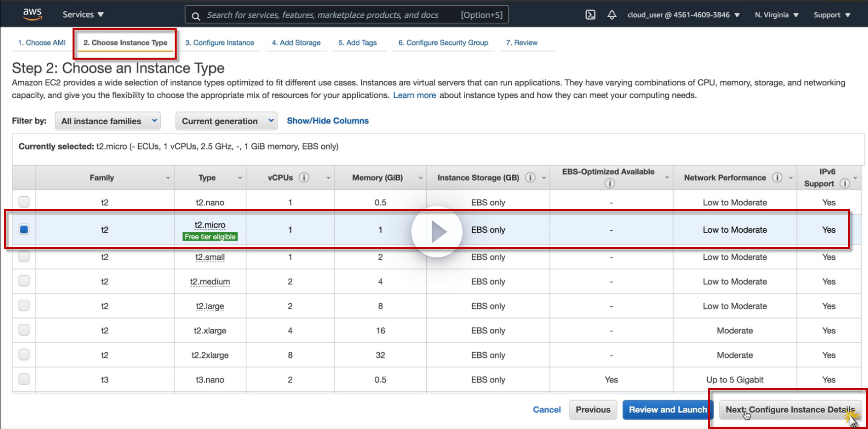Open the notifications bell icon
868x429 pixels.
[x=612, y=15]
